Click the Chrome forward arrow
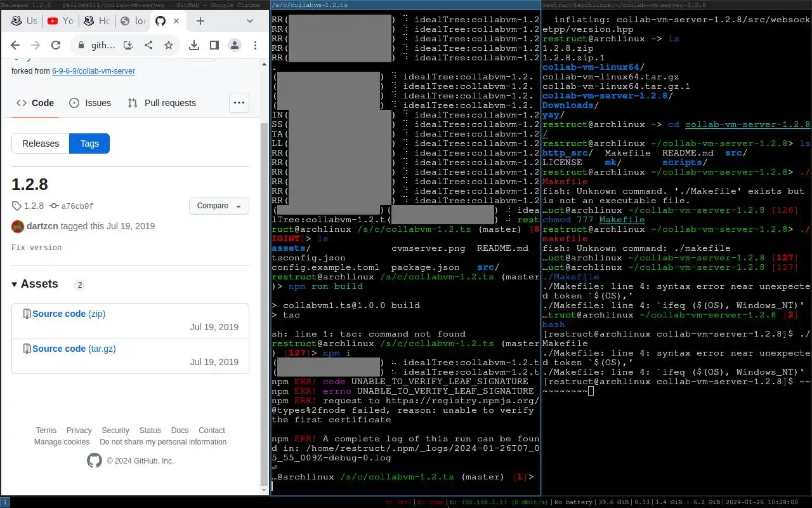The image size is (812, 508). click(36, 45)
